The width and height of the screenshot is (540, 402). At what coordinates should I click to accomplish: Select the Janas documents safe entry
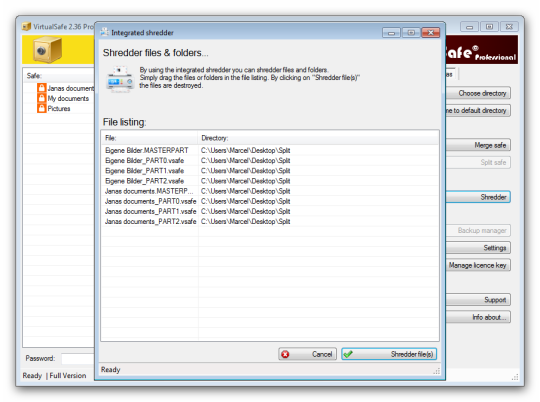coord(71,88)
